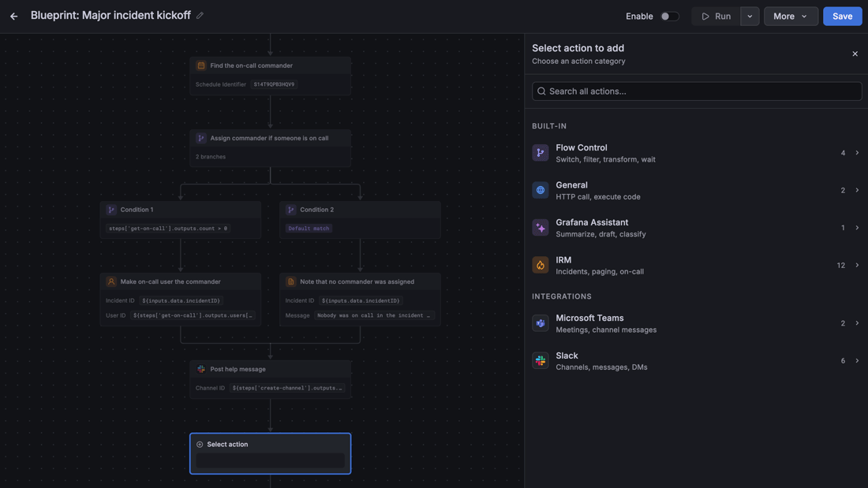This screenshot has height=488, width=868.
Task: Open the Run options dropdown arrow
Action: 750,16
